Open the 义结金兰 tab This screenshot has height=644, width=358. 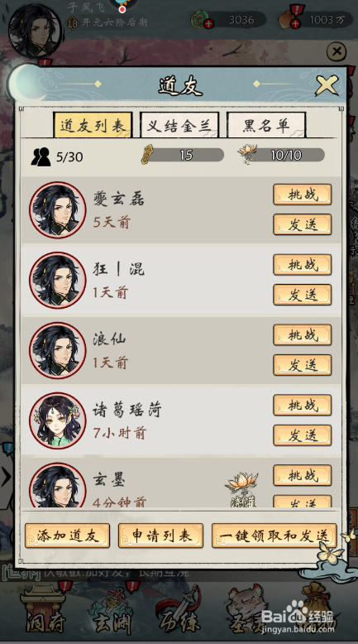click(x=179, y=125)
